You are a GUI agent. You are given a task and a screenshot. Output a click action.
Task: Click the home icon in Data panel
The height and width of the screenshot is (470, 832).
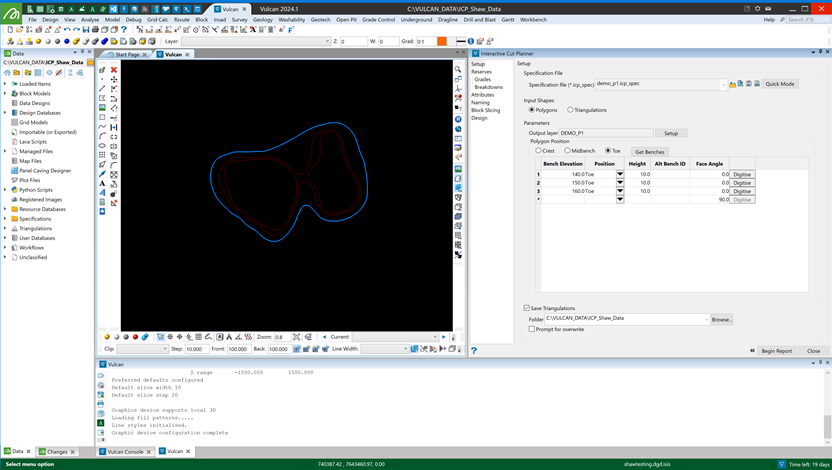coord(8,73)
